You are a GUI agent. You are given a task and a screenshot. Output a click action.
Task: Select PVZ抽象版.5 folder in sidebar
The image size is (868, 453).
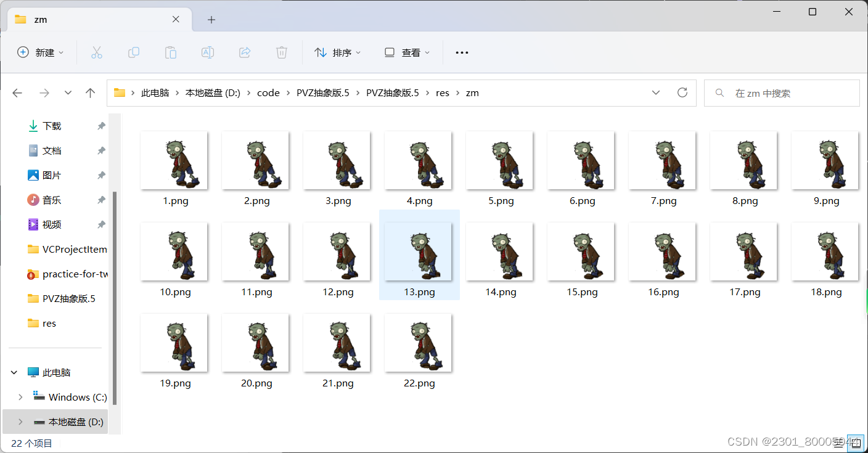click(x=62, y=298)
